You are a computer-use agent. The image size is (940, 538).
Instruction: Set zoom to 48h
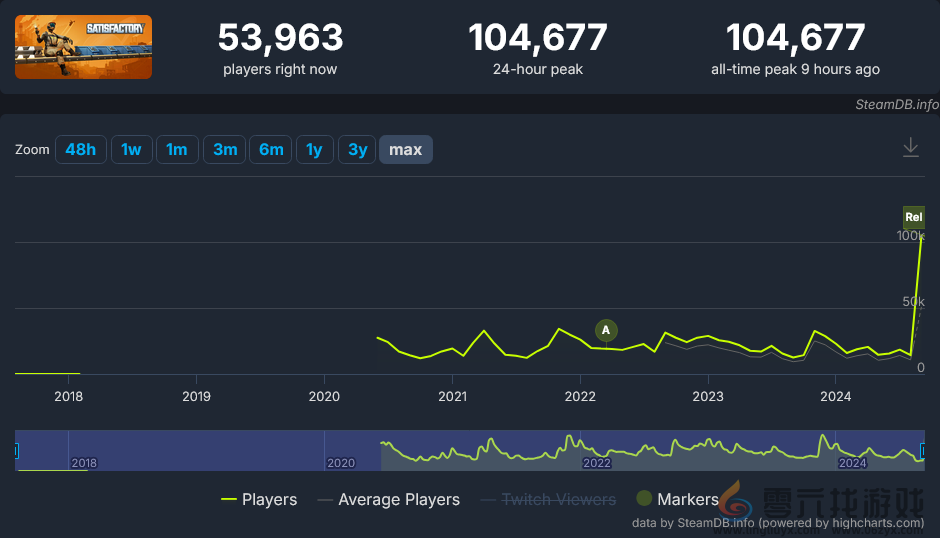(x=81, y=150)
